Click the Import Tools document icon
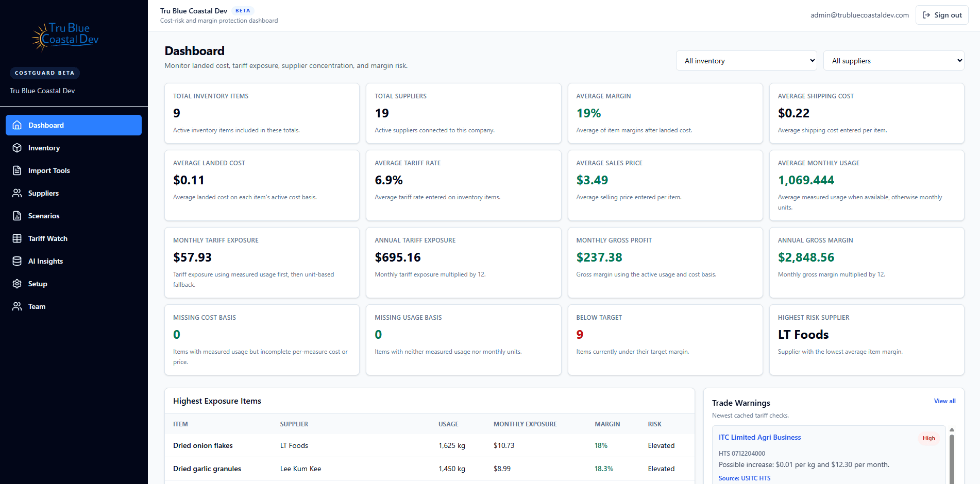This screenshot has width=980, height=484. pos(17,170)
